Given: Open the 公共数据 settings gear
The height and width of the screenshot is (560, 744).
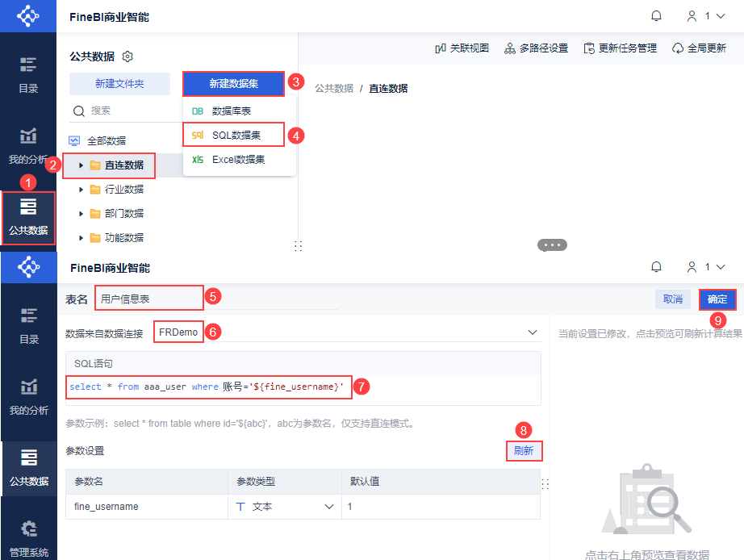Looking at the screenshot, I should 127,56.
